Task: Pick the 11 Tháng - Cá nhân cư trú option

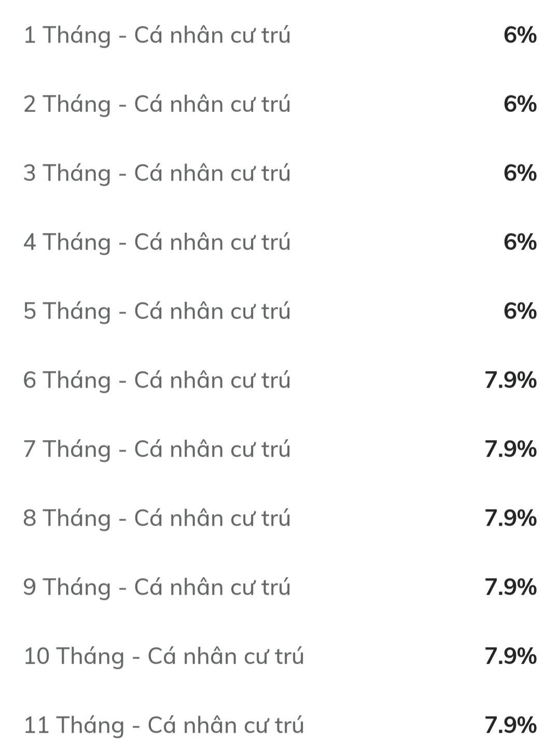Action: pyautogui.click(x=163, y=725)
